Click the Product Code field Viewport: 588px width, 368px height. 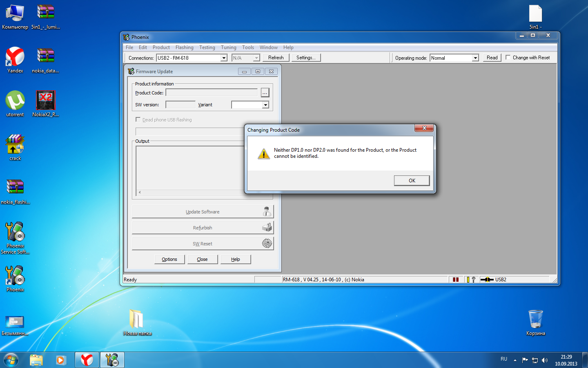212,93
